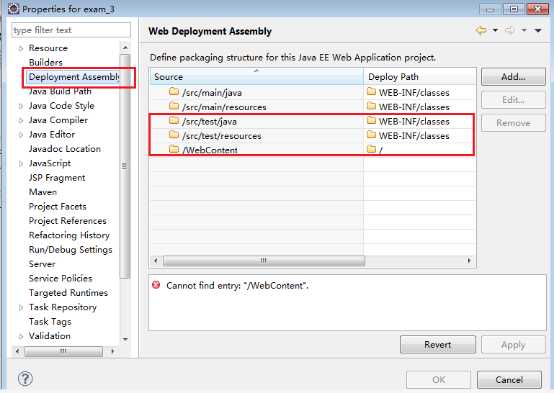
Task: Open Run/Debug Settings page
Action: click(70, 250)
